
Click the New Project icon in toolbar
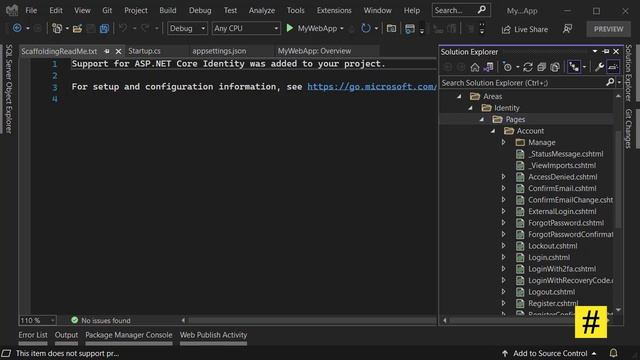[x=57, y=28]
